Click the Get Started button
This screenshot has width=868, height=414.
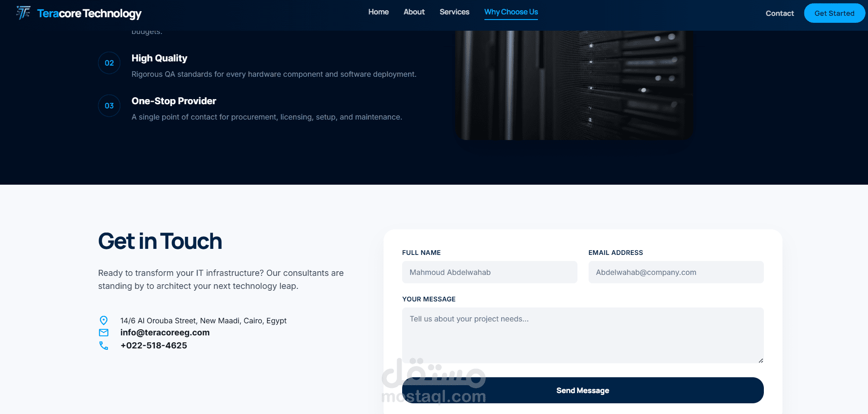click(x=835, y=13)
